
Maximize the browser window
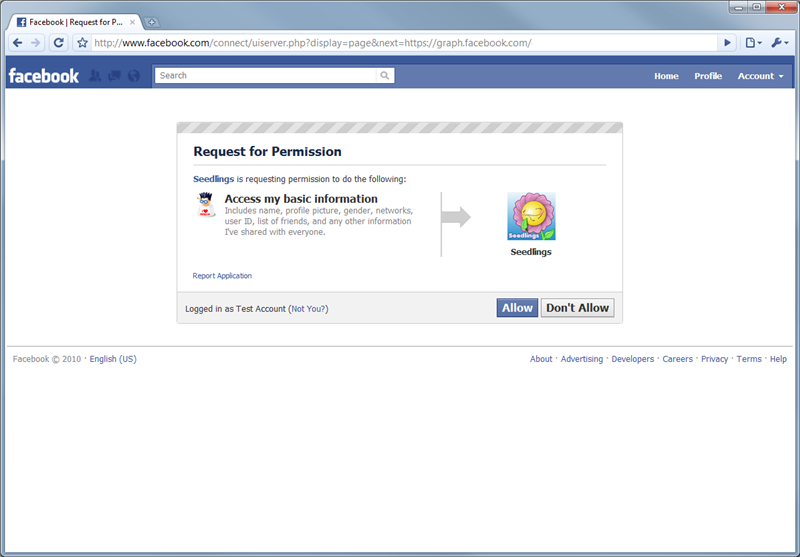pos(757,7)
